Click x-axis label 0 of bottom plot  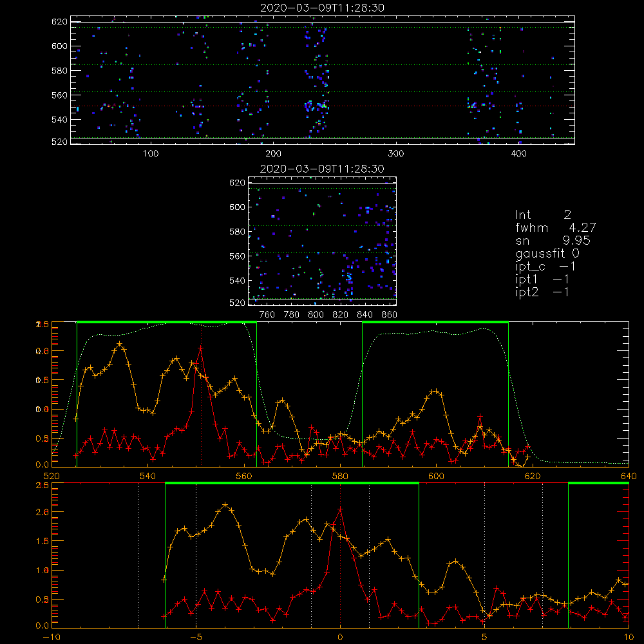pyautogui.click(x=340, y=638)
